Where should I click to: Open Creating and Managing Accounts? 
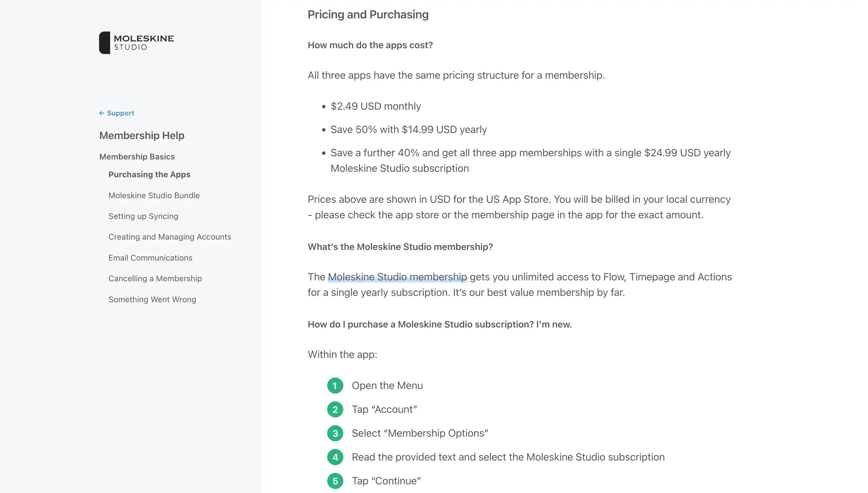[169, 237]
